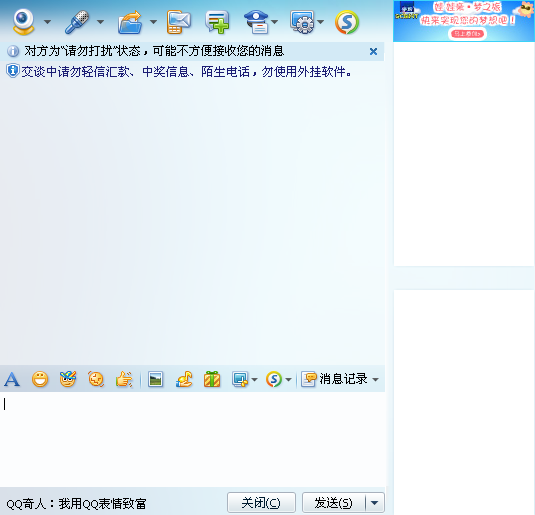The height and width of the screenshot is (515, 535).
Task: Start a video call with webcam icon
Action: click(x=23, y=22)
